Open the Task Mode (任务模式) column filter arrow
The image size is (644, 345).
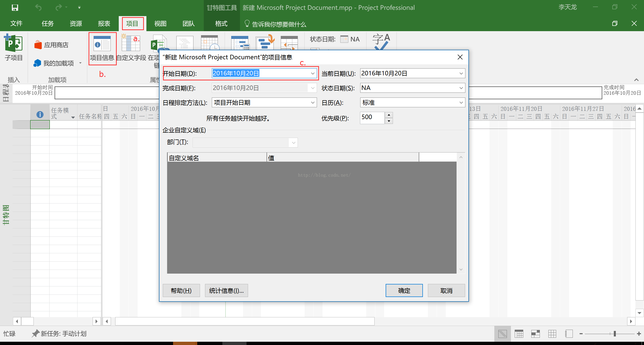(73, 117)
